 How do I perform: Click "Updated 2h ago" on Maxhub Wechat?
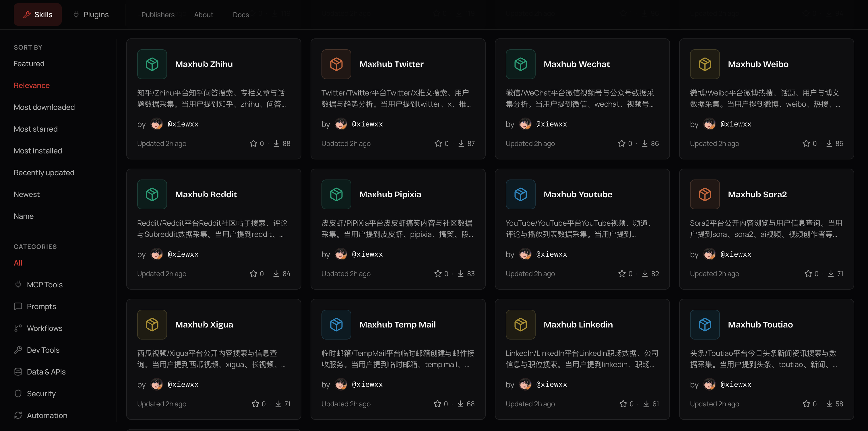(x=530, y=143)
